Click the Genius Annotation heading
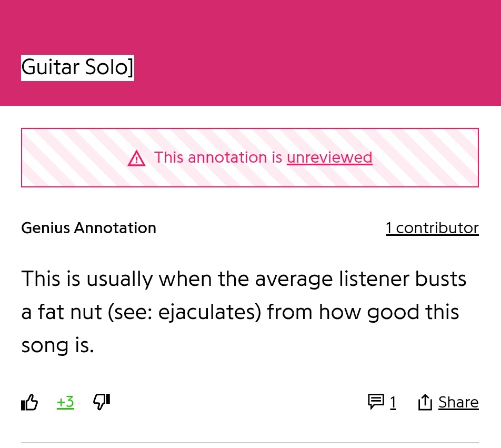Image resolution: width=501 pixels, height=448 pixels. pos(88,228)
